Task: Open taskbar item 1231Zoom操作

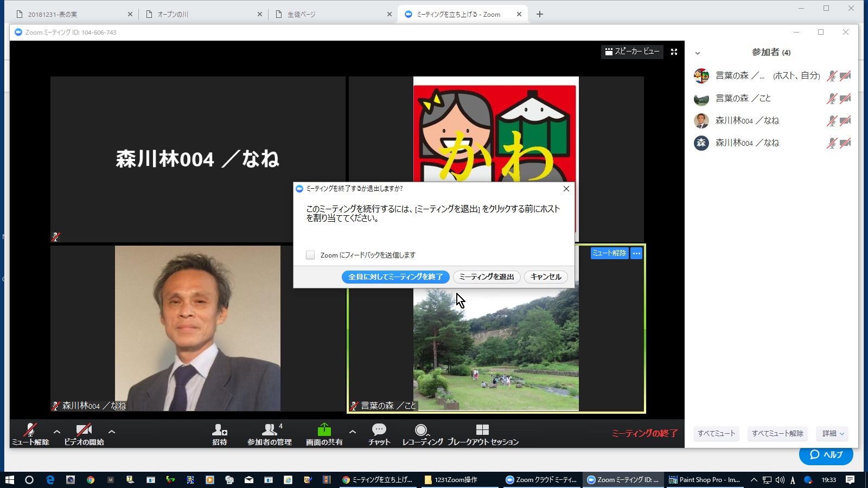Action: pyautogui.click(x=459, y=480)
